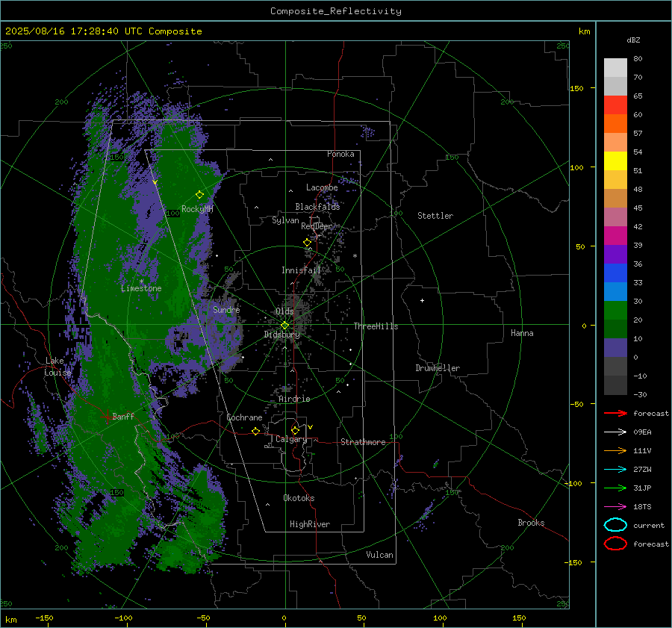Click the dBZ legend heading

pyautogui.click(x=633, y=40)
